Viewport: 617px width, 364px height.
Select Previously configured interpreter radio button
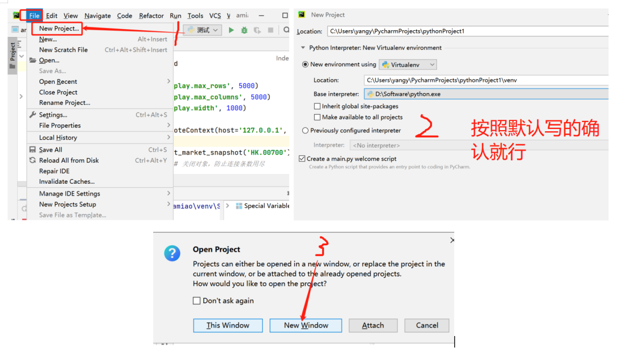click(x=305, y=131)
